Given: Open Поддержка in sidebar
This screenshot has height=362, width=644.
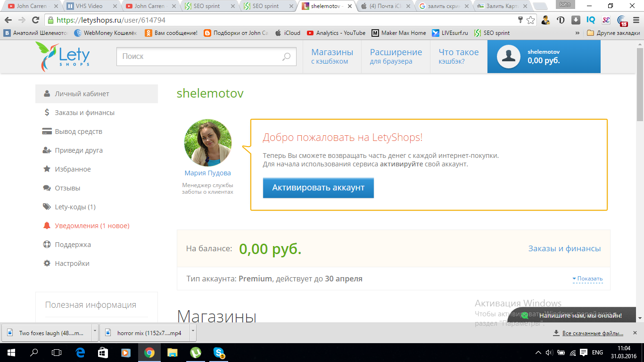Looking at the screenshot, I should point(97,245).
